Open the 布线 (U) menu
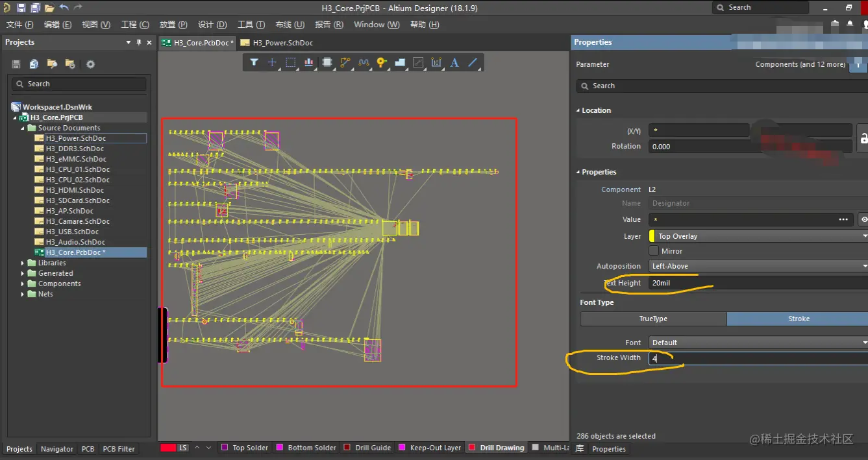Image resolution: width=868 pixels, height=460 pixels. pos(290,25)
